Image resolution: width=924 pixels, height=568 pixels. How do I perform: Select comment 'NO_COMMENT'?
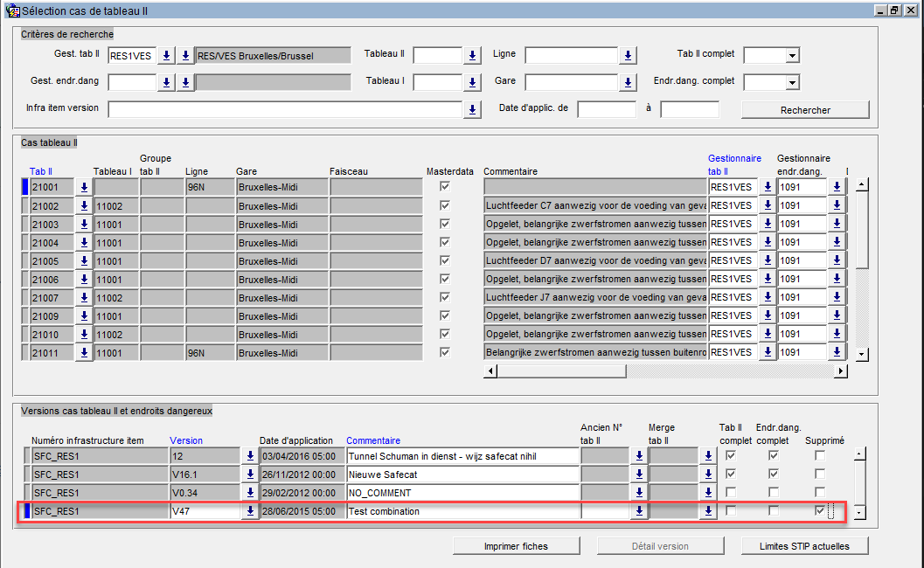[x=463, y=493]
